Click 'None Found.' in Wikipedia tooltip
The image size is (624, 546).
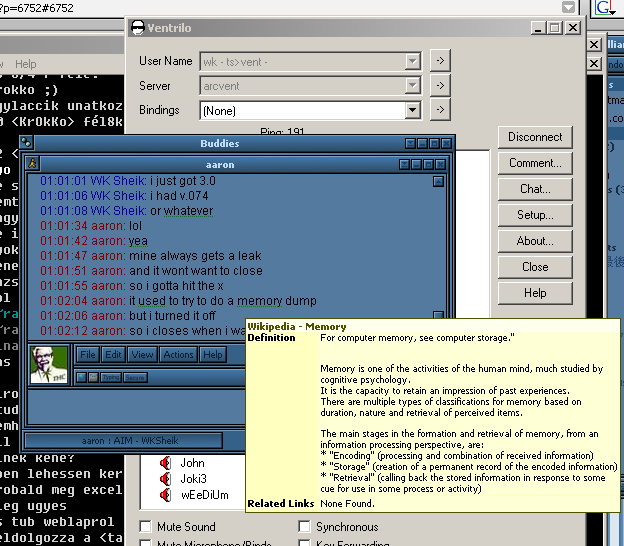point(347,503)
